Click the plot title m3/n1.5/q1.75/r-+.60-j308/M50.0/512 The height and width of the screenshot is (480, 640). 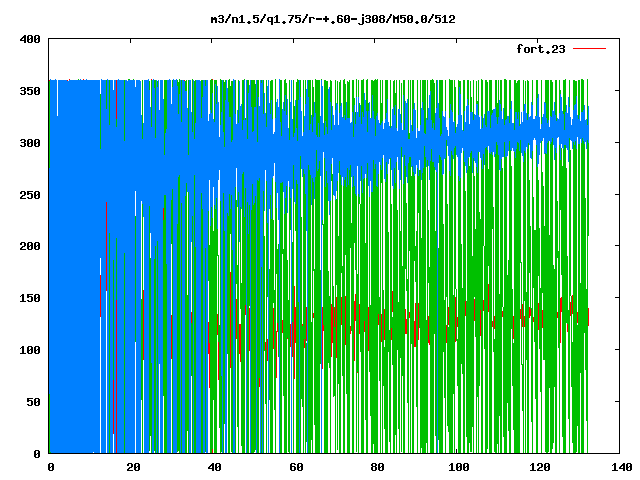pyautogui.click(x=333, y=19)
